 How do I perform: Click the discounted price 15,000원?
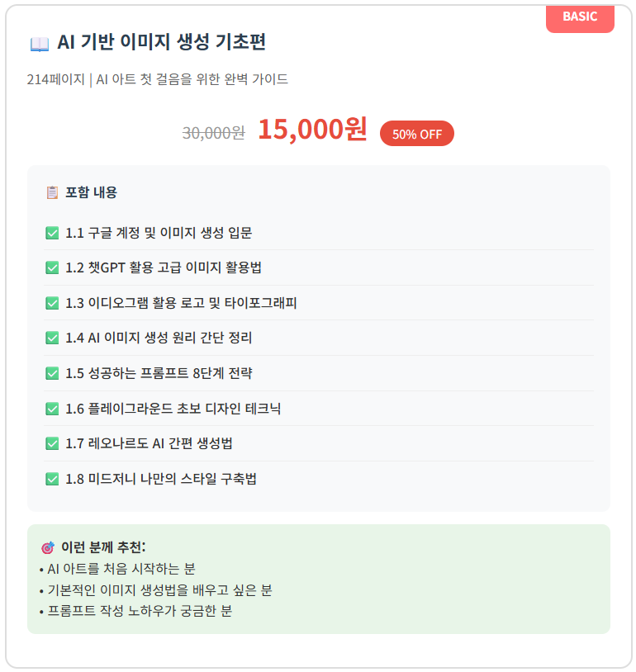(312, 130)
